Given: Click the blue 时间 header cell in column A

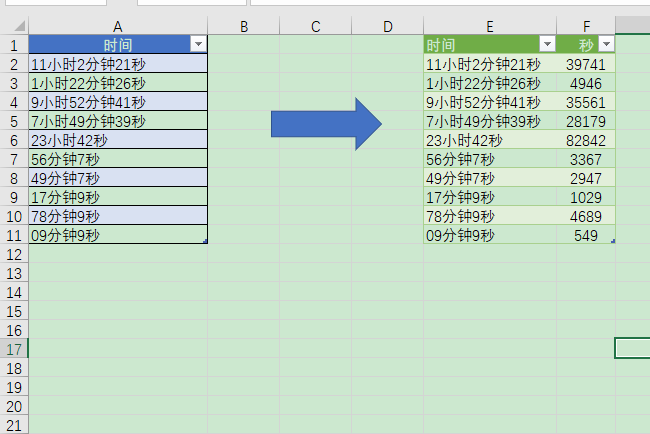Looking at the screenshot, I should [118, 44].
